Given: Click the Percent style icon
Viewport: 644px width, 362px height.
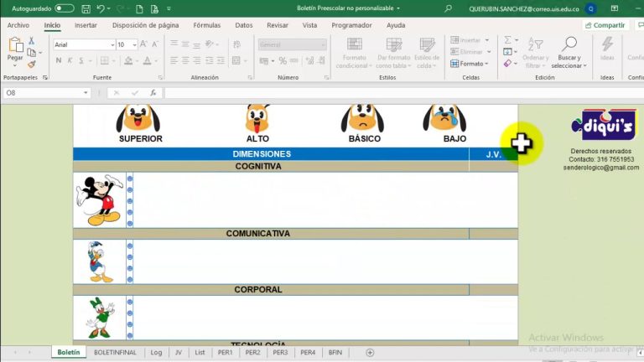Looking at the screenshot, I should [283, 60].
